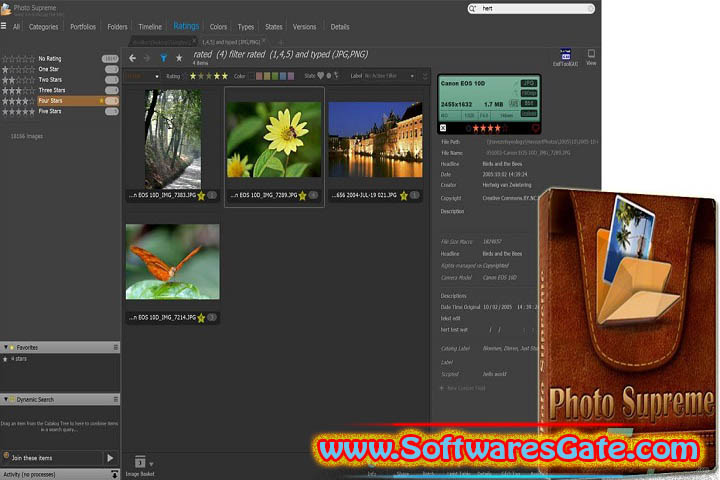This screenshot has width=720, height=480.
Task: Filter by red color swatch
Action: (259, 76)
